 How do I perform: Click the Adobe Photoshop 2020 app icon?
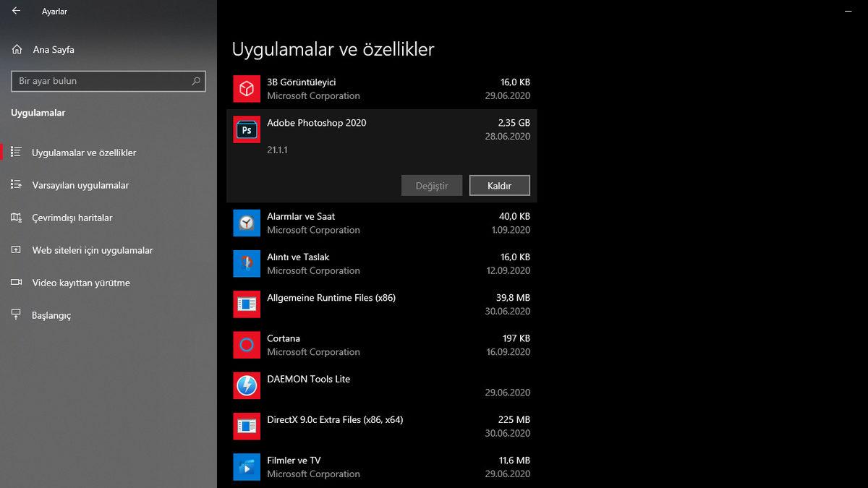coord(247,129)
